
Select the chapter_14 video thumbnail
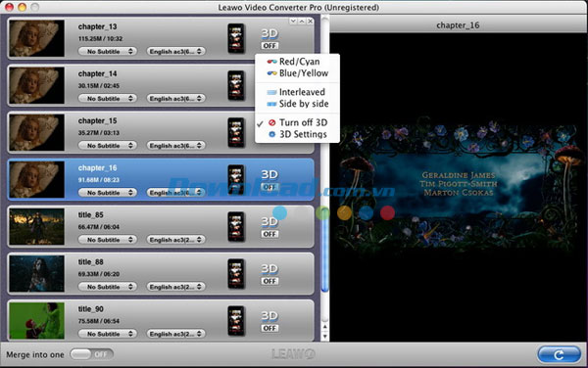click(37, 86)
